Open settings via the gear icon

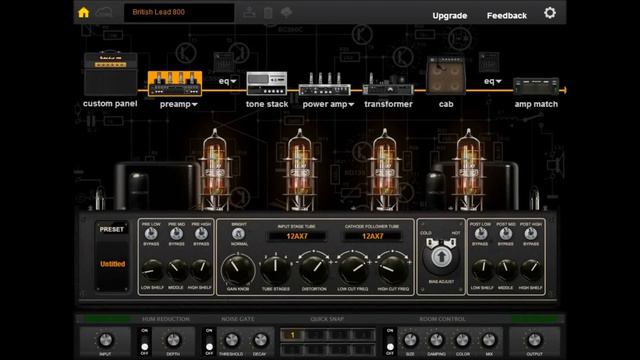pos(550,13)
